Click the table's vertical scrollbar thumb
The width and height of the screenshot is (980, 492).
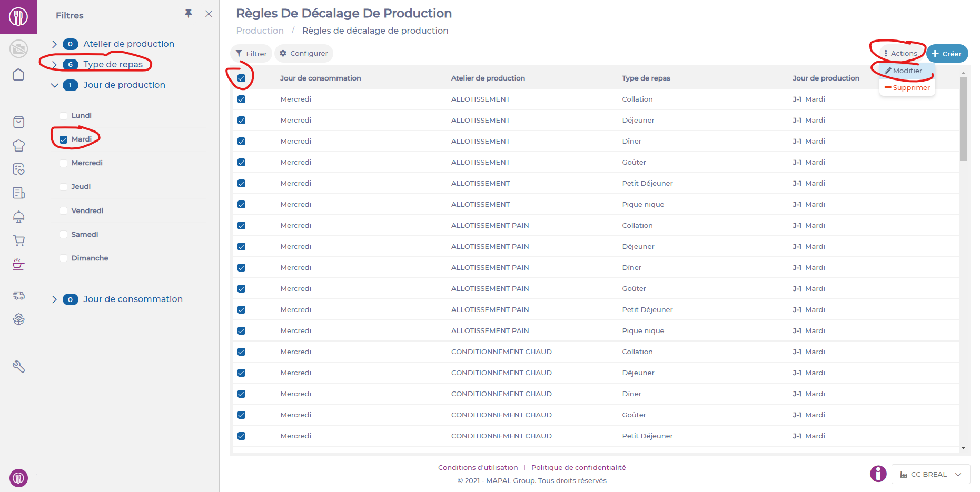963,119
